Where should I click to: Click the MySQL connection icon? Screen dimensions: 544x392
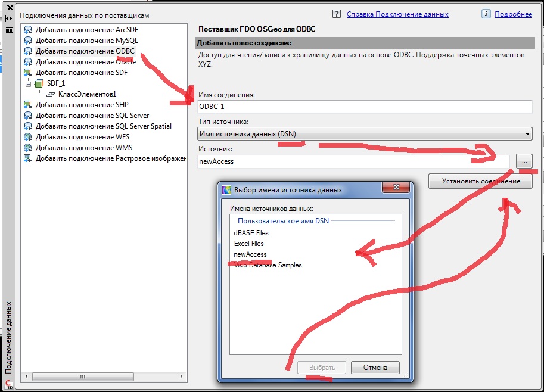pos(28,41)
